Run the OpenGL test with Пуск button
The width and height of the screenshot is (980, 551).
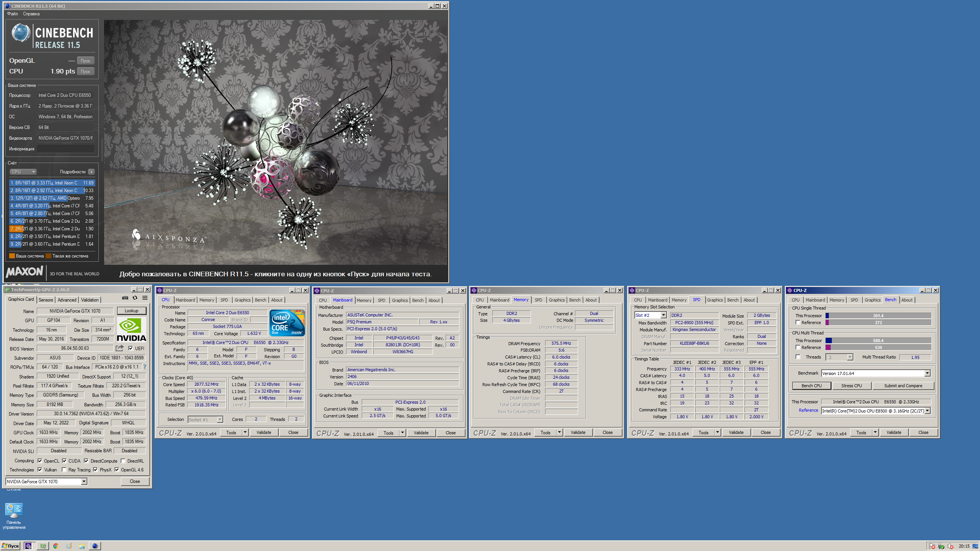85,60
